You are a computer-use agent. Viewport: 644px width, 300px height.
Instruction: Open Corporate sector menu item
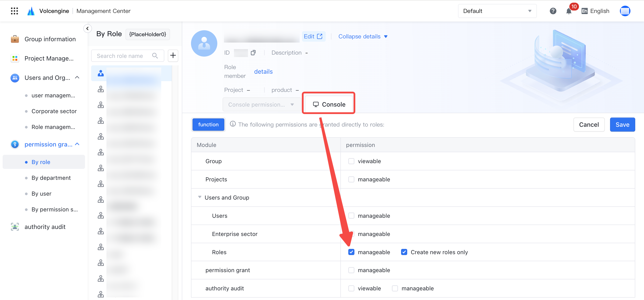54,111
